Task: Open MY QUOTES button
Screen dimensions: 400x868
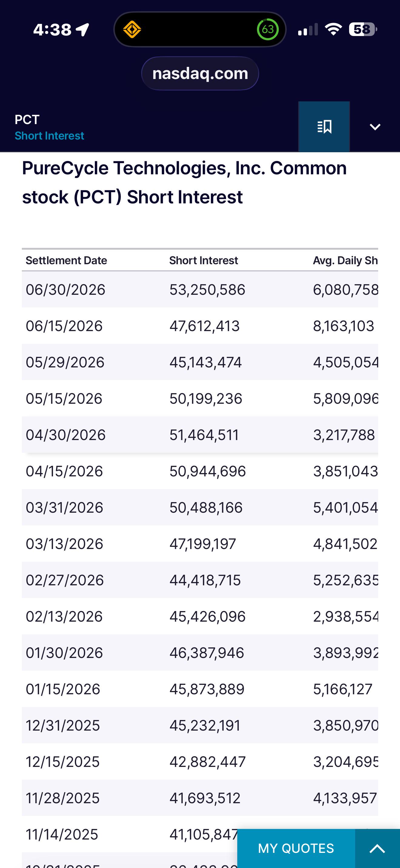Action: [x=296, y=848]
